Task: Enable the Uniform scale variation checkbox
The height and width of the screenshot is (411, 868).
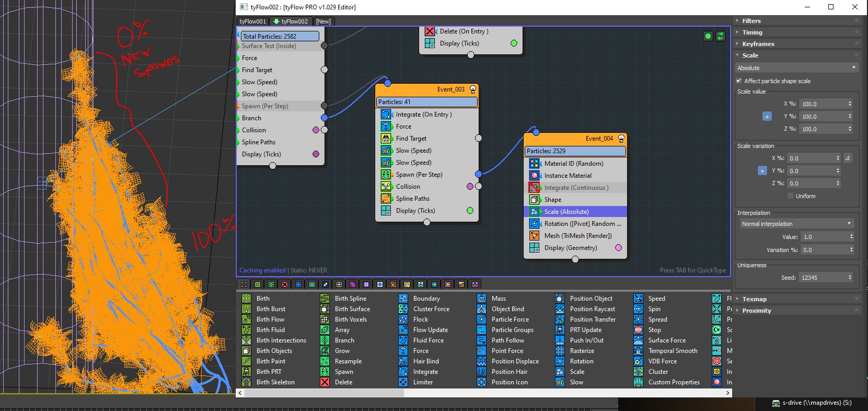Action: coord(791,196)
